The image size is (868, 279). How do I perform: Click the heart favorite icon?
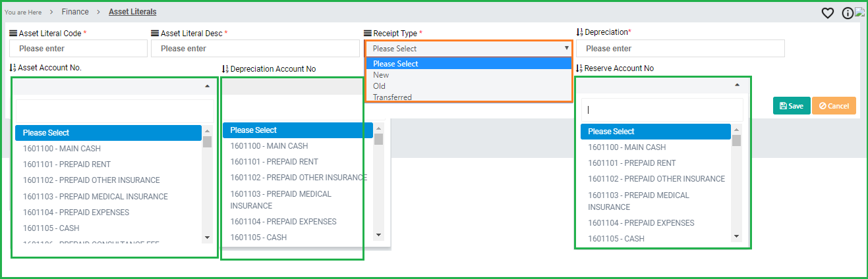point(828,13)
